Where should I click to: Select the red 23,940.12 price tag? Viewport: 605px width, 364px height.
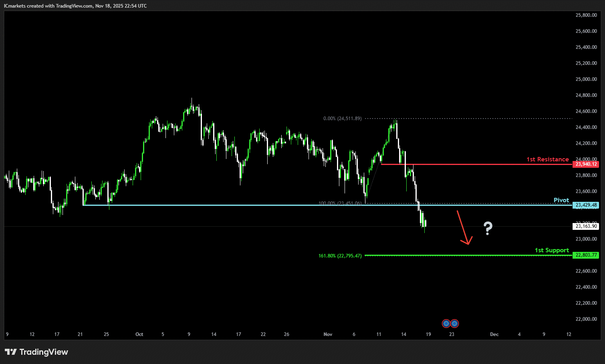586,164
